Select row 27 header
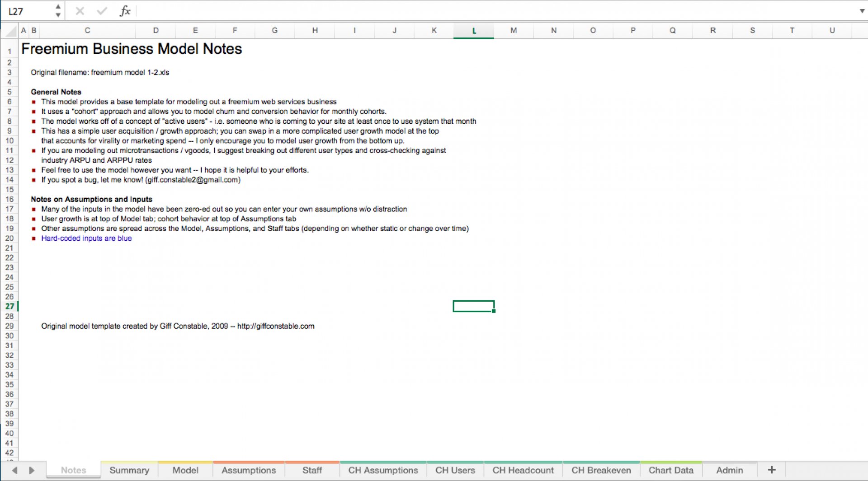868x481 pixels. point(9,306)
